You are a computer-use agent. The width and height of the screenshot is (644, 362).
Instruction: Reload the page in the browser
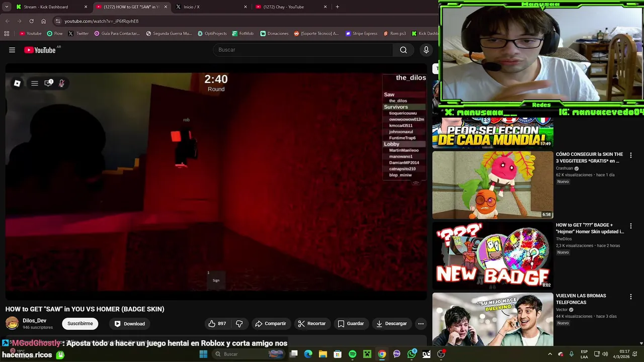pos(31,21)
